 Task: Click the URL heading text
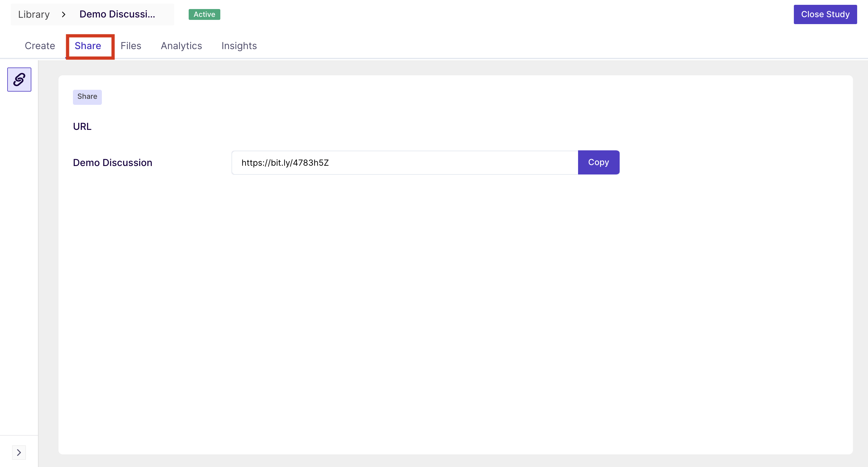pyautogui.click(x=82, y=127)
